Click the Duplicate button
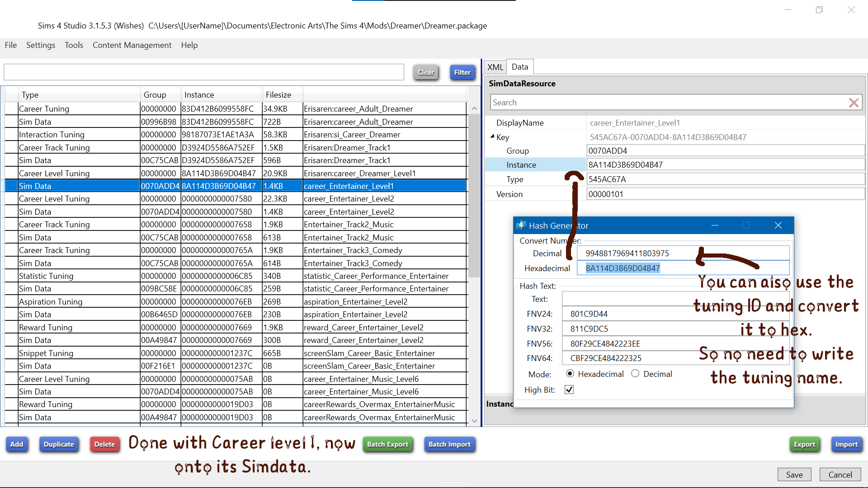Screen dimensions: 868x488 tap(59, 444)
